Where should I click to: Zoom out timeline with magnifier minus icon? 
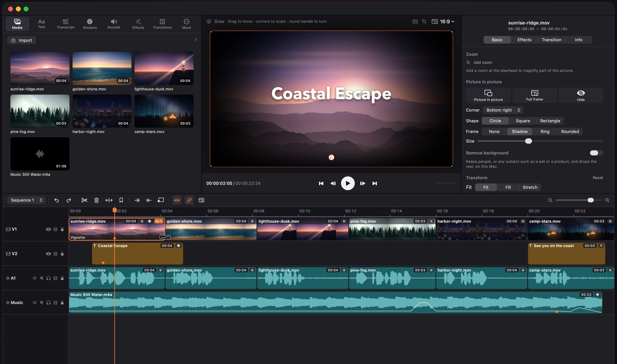[550, 200]
